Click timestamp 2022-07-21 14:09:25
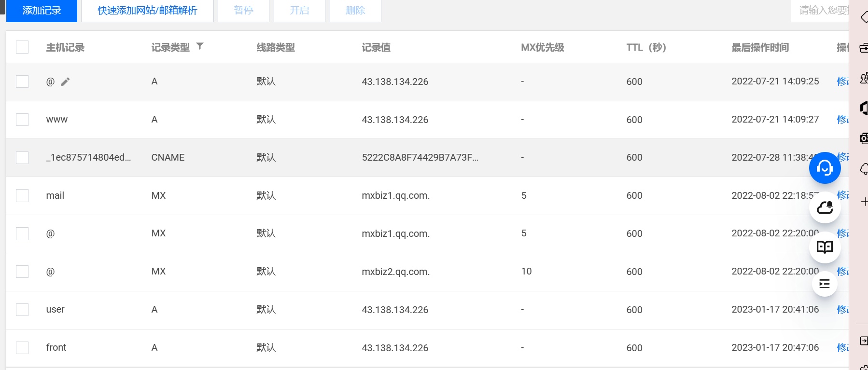Image resolution: width=868 pixels, height=370 pixels. (x=775, y=82)
